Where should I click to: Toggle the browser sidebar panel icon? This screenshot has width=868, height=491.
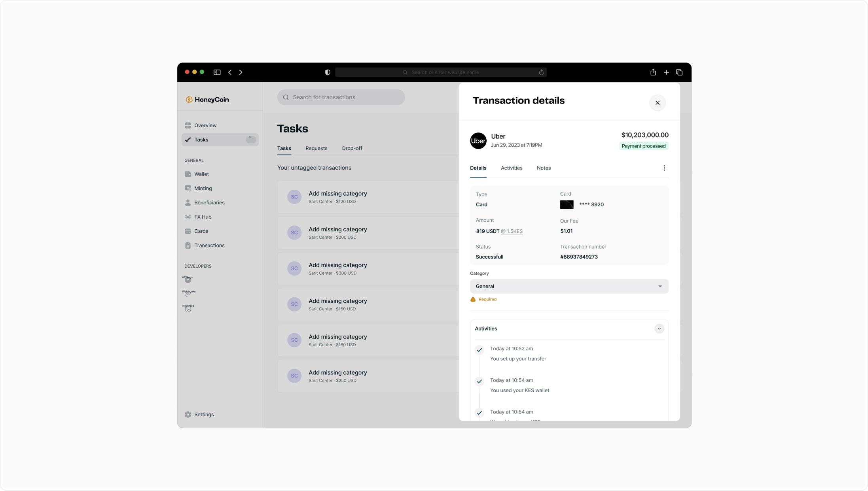coord(217,72)
